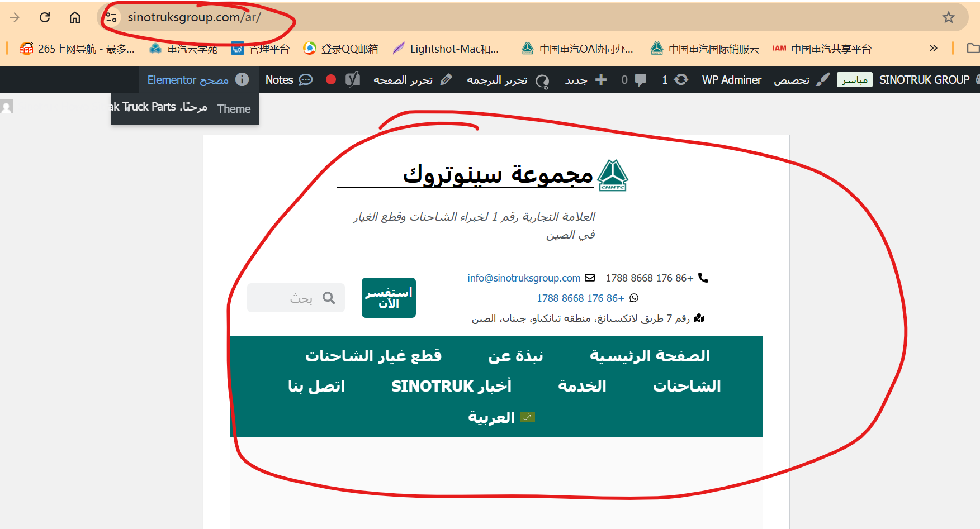Open الخدمة service menu item

[582, 386]
